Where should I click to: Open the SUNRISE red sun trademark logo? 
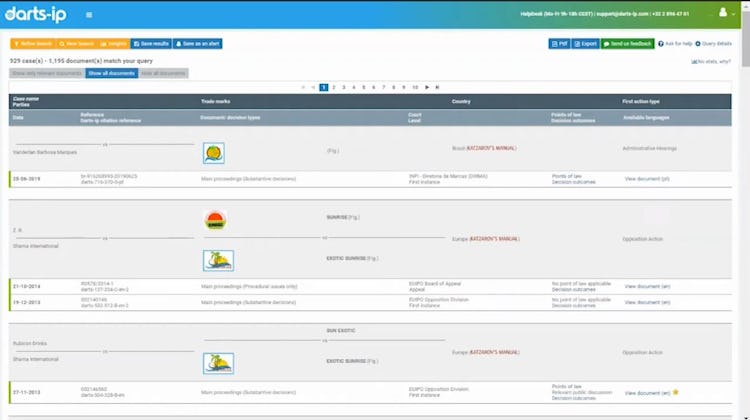pos(215,221)
